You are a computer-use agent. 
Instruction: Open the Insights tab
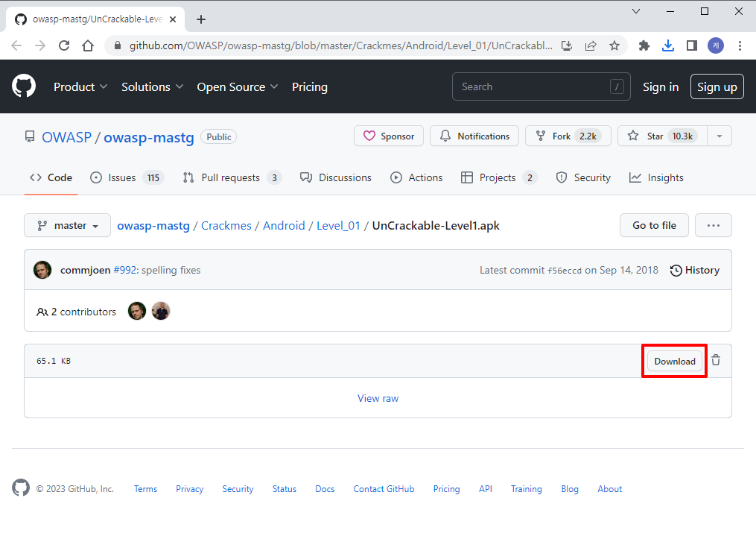point(656,177)
